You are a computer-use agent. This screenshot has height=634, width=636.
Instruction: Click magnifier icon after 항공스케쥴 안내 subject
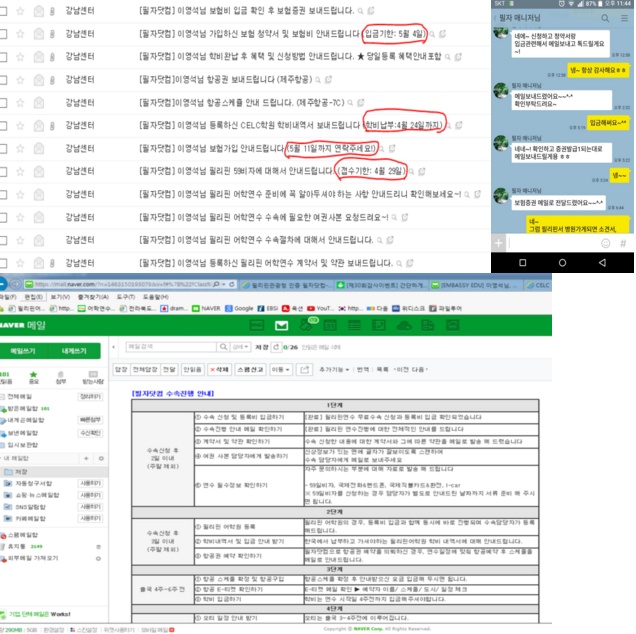point(350,103)
